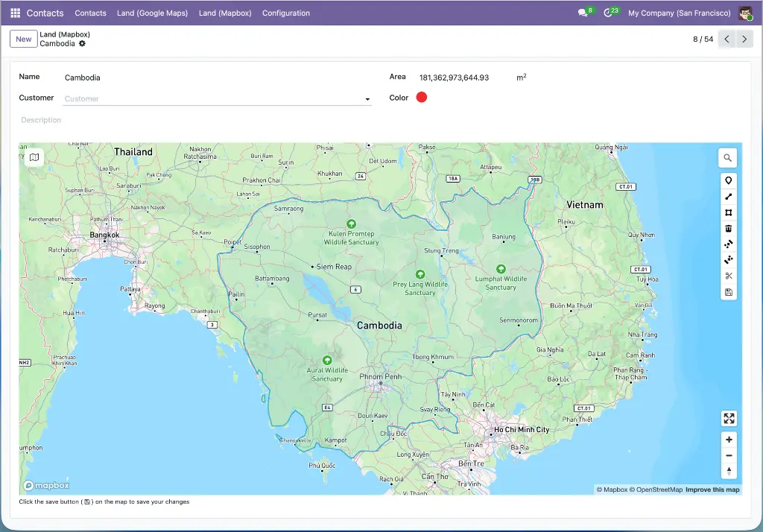The image size is (763, 532).
Task: Click the Mapbox attribution link
Action: tap(612, 490)
